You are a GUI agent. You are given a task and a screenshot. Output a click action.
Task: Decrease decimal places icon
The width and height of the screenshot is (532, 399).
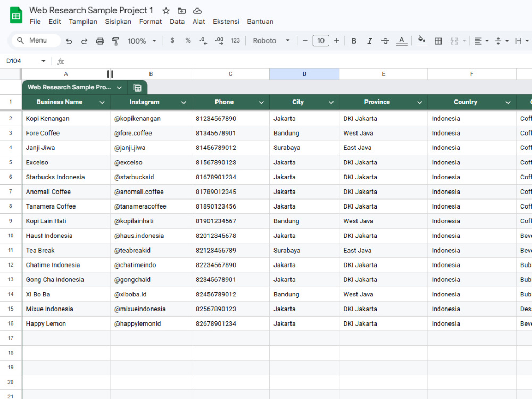click(203, 41)
